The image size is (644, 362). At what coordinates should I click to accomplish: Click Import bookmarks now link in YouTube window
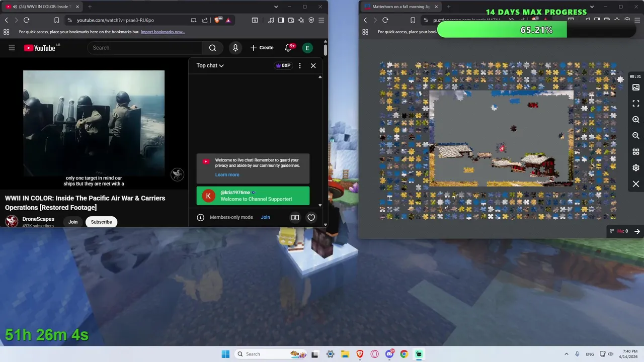(x=163, y=32)
